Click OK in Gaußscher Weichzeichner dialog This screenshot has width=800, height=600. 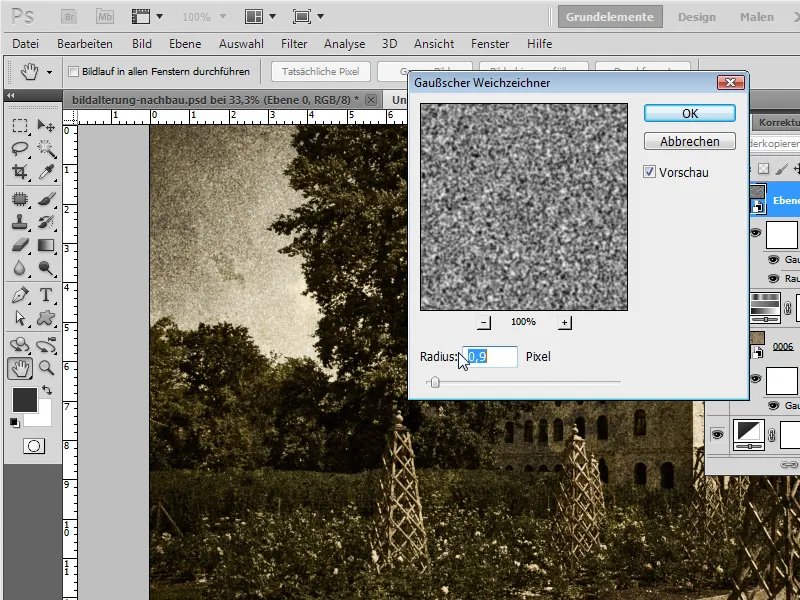coord(690,113)
